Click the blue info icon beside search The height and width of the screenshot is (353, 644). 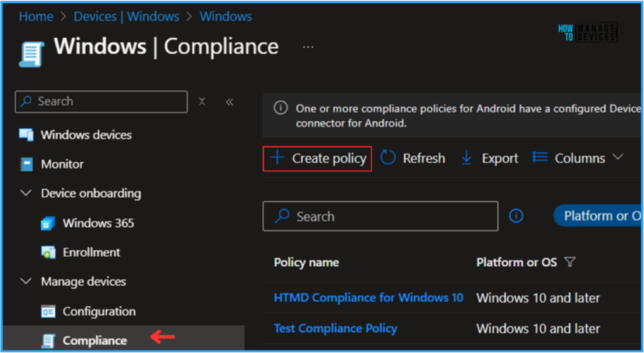pos(516,216)
